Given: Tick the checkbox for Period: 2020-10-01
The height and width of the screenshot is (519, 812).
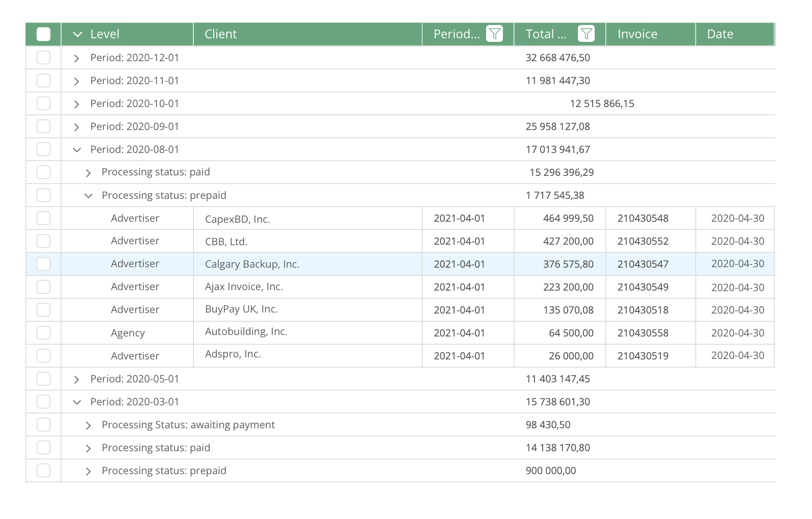Looking at the screenshot, I should [43, 103].
